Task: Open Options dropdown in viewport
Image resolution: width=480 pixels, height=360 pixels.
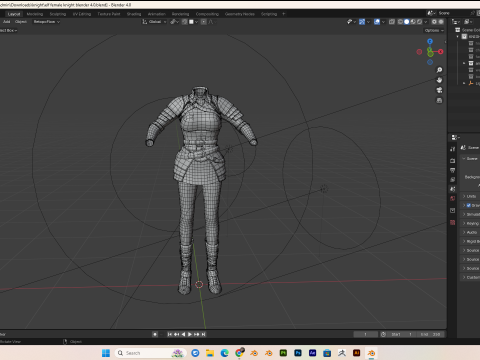Action: click(434, 30)
